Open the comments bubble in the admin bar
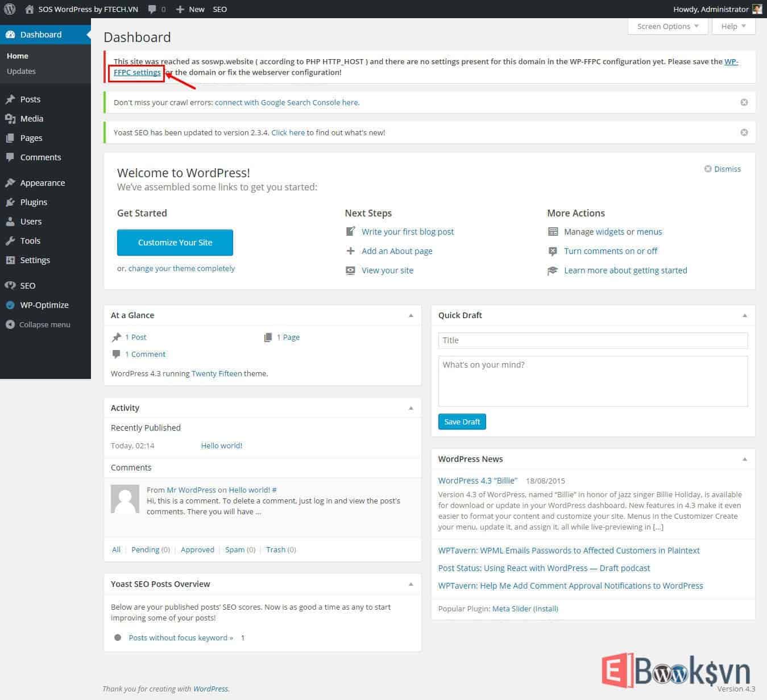This screenshot has height=700, width=767. click(151, 9)
